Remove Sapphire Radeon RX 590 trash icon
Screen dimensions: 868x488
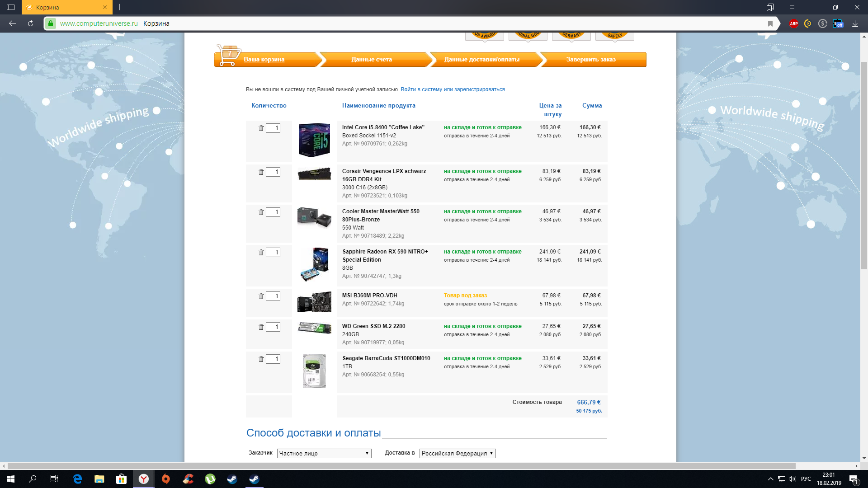pos(261,253)
